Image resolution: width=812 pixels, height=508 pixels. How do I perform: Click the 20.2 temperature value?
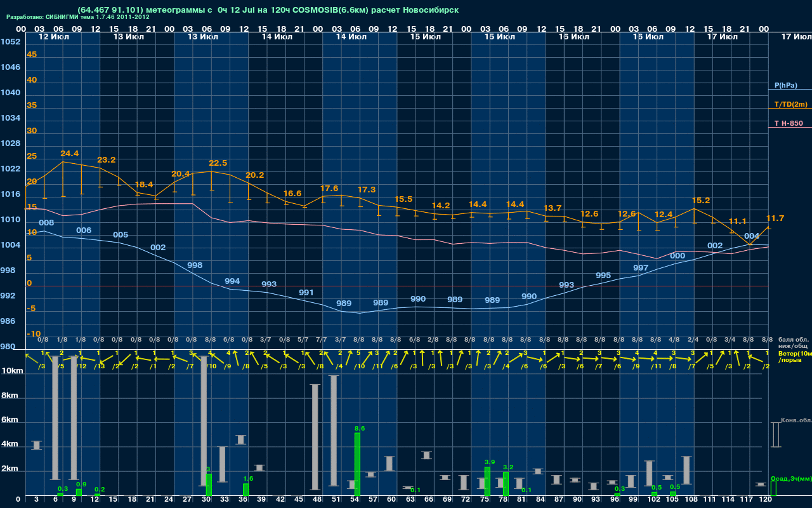coord(255,175)
